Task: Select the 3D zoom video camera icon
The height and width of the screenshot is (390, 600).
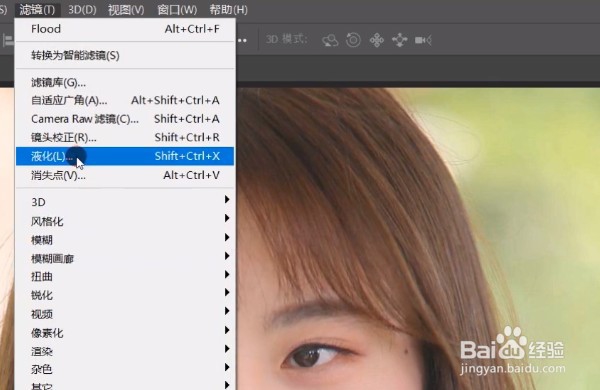Action: pyautogui.click(x=423, y=40)
